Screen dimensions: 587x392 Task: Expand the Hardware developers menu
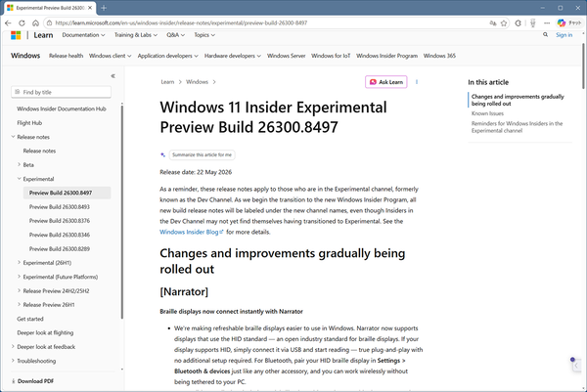point(233,56)
